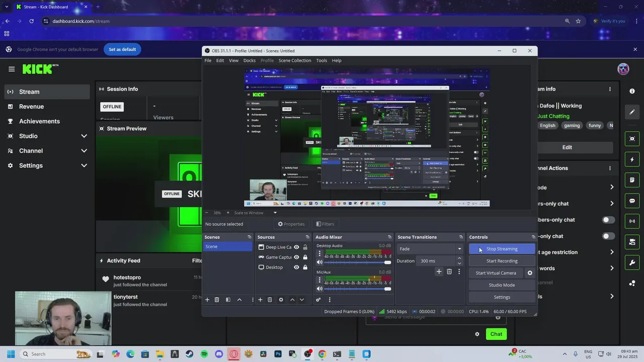
Task: Click the pencil edit icon in Kick sidebar
Action: pyautogui.click(x=632, y=112)
